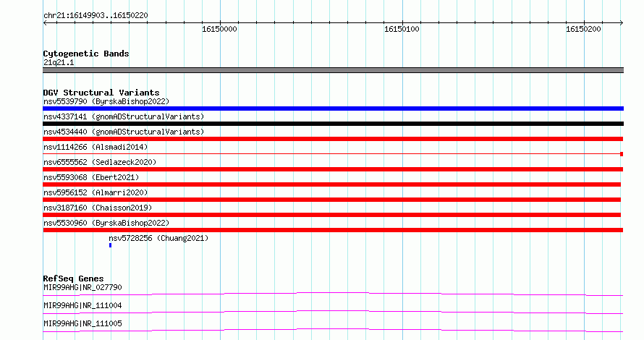Screen dimensions: 644x340
Task: Open nsv5539790 (ByrskaBishop2022) variant label
Action: [x=106, y=101]
